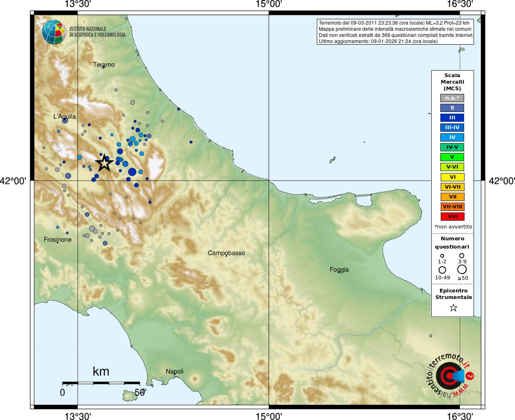The height and width of the screenshot is (420, 515).
Task: Click the km scale bar
Action: (x=101, y=383)
